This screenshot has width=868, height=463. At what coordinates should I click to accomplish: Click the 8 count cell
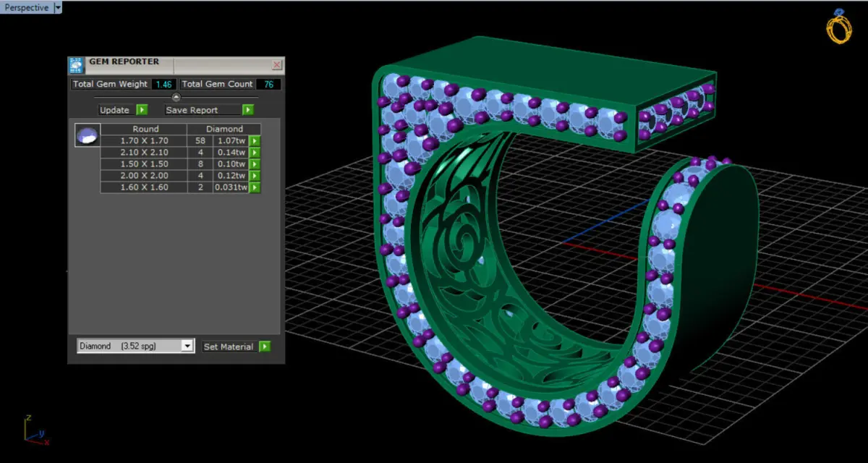pos(200,163)
